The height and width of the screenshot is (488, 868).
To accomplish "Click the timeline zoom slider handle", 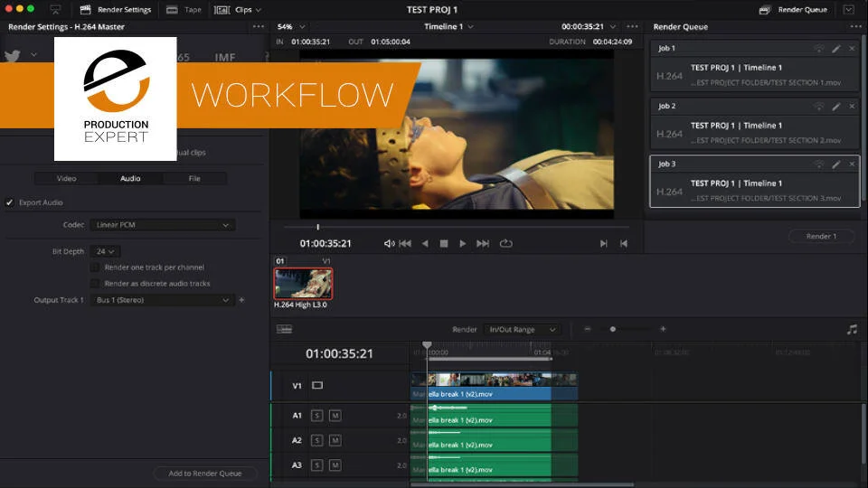I will [613, 329].
